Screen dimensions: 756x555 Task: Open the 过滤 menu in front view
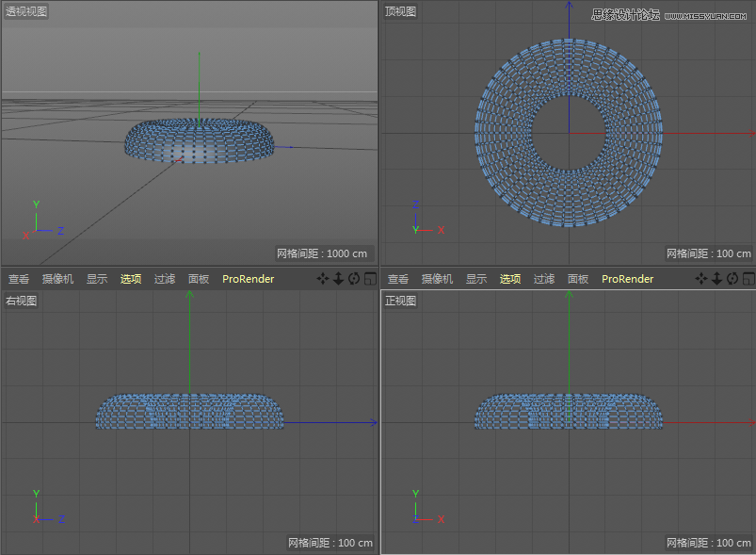544,279
